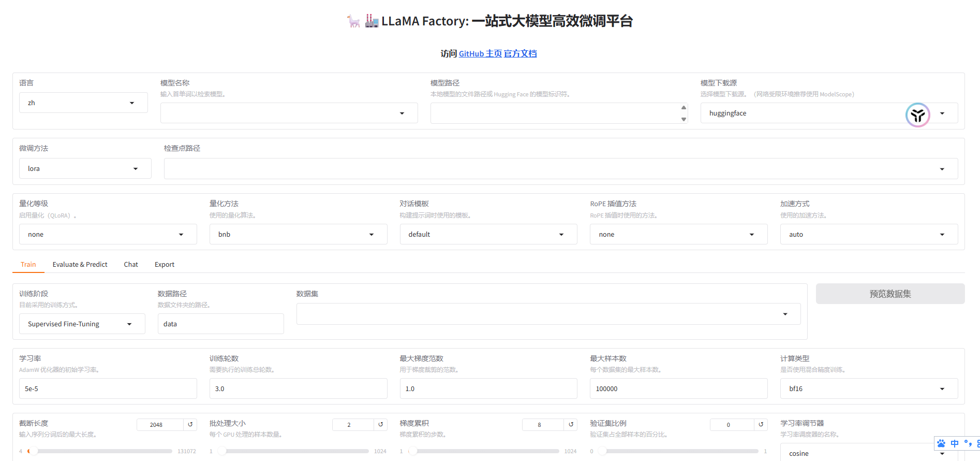Click the 最大梯度范数 field showing 1.0
The image size is (980, 461).
[x=488, y=388]
